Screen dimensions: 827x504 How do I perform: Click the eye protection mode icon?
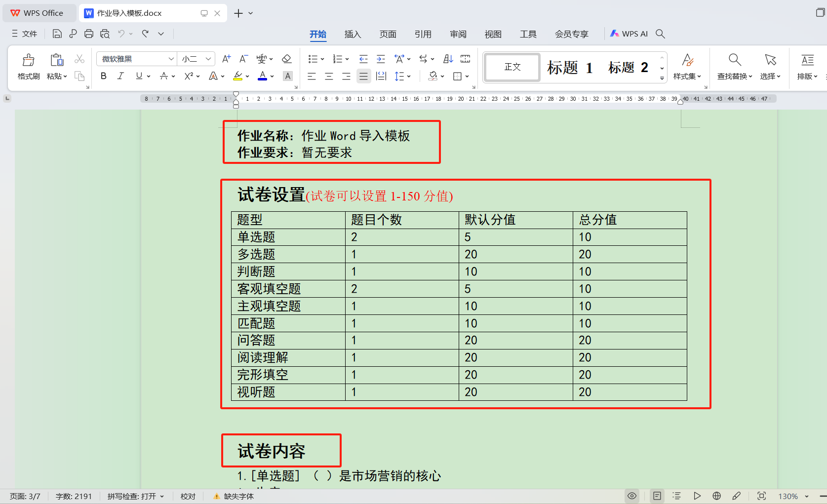click(631, 496)
